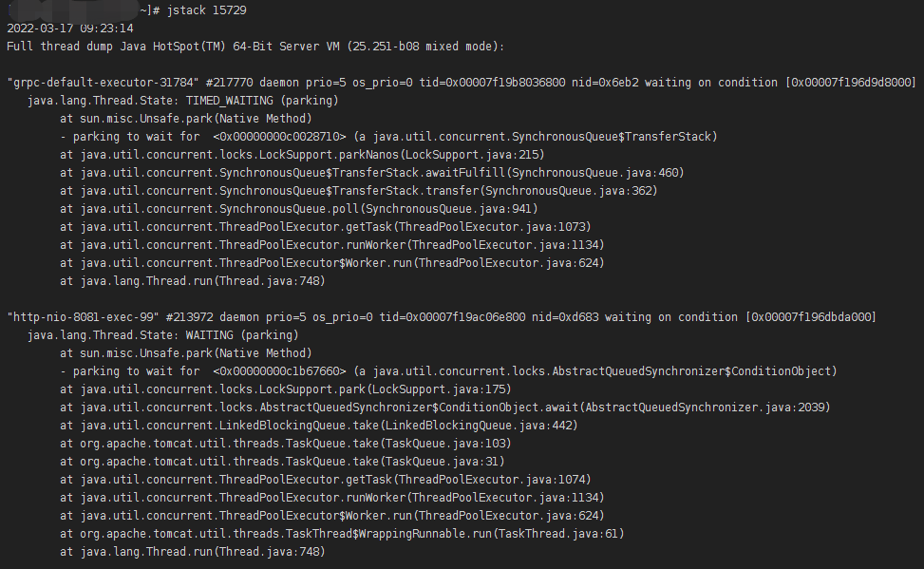Click the SynchronousQueue.poll stack frame
Image resolution: width=924 pixels, height=569 pixels.
pos(299,209)
